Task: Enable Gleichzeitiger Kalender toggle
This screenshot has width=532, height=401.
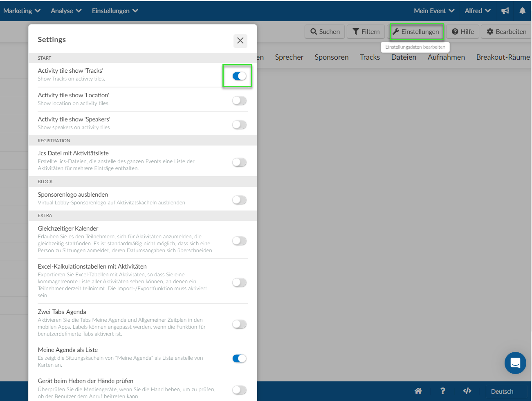Action: click(x=239, y=241)
